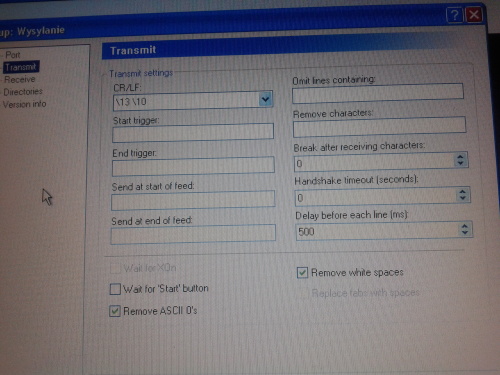
Task: Enable Wait for 'Start' button checkbox
Action: pos(115,289)
